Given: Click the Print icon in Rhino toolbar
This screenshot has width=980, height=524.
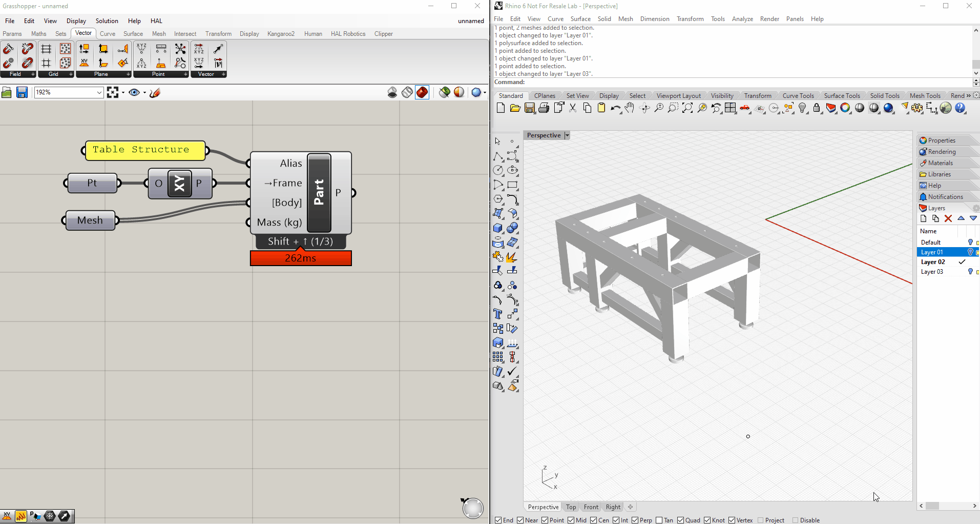Looking at the screenshot, I should [544, 108].
